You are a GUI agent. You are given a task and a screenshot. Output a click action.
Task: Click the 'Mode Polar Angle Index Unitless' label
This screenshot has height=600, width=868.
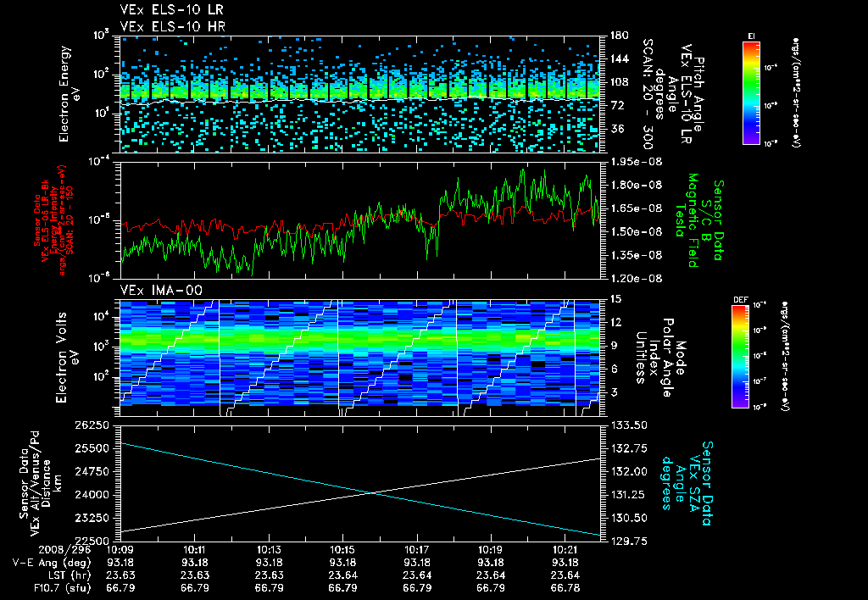click(x=660, y=358)
